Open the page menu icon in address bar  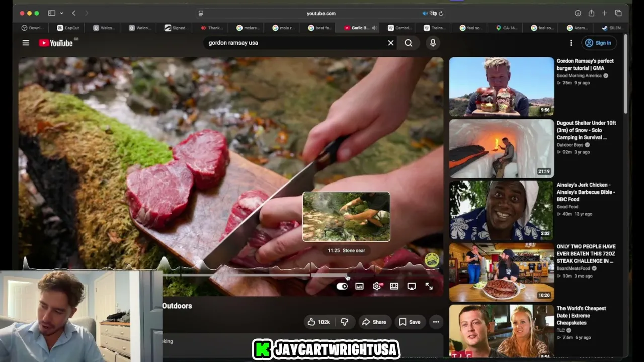201,13
